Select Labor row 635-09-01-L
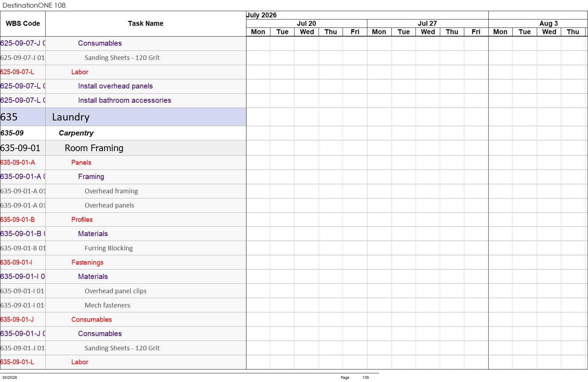588x382 pixels. pyautogui.click(x=123, y=362)
